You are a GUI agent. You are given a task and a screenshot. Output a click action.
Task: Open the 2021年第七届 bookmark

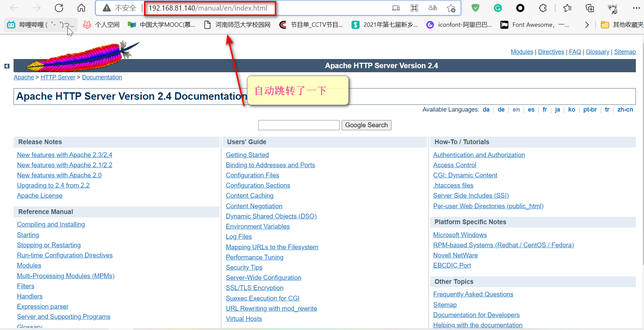coord(385,25)
